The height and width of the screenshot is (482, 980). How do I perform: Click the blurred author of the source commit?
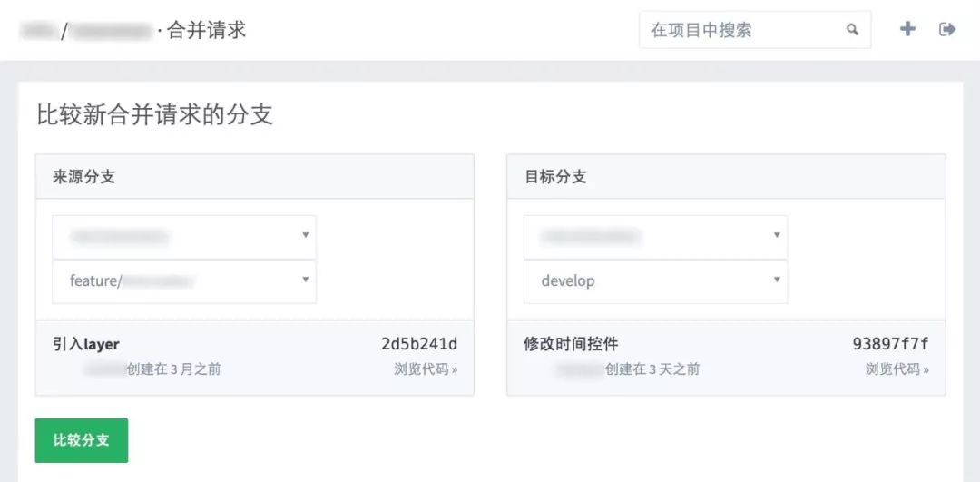coord(104,369)
